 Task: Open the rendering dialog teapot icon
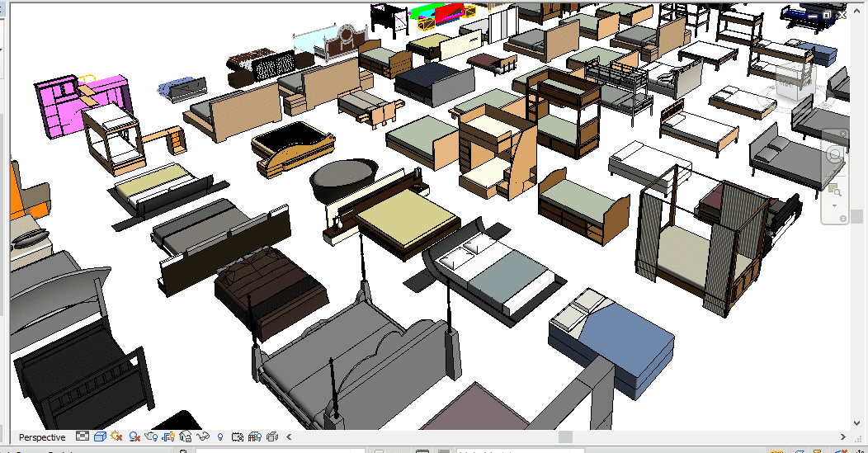pos(151,436)
